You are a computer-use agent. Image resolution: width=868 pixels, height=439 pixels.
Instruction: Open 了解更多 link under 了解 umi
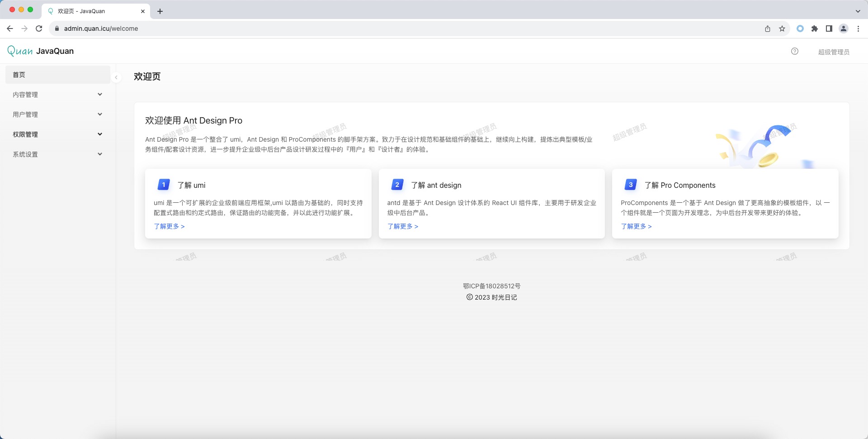169,226
